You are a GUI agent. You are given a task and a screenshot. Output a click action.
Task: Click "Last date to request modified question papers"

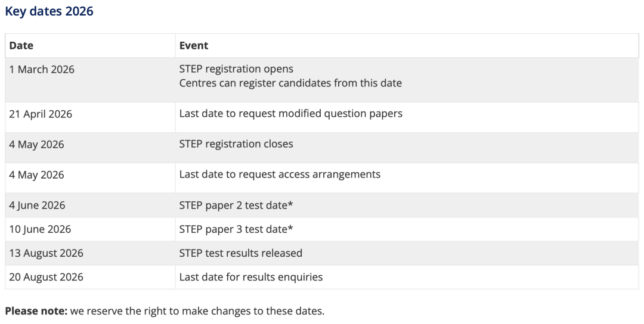(290, 113)
